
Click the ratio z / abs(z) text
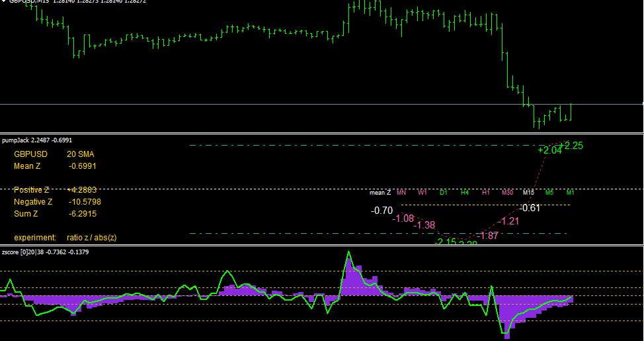[x=92, y=238]
